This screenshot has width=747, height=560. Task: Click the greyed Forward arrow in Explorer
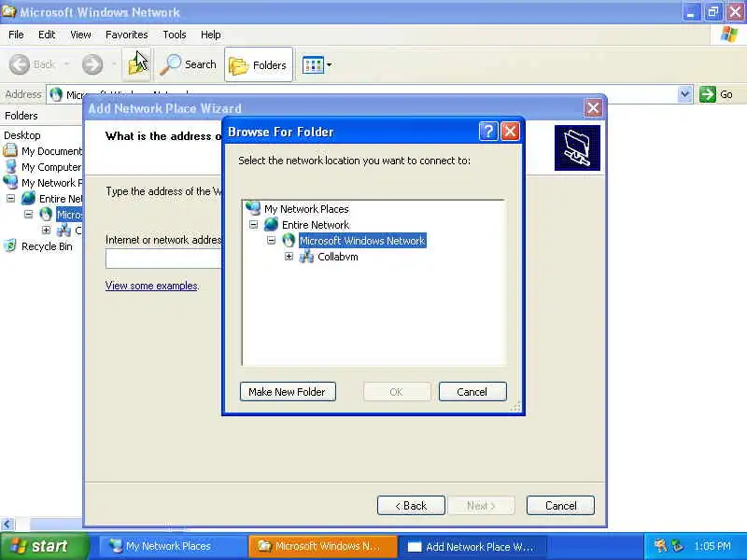click(92, 64)
